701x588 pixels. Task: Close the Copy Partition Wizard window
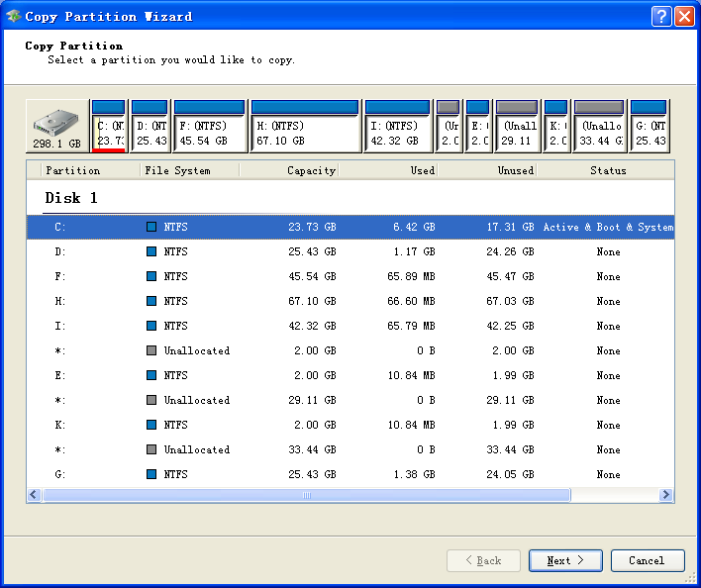(x=684, y=17)
